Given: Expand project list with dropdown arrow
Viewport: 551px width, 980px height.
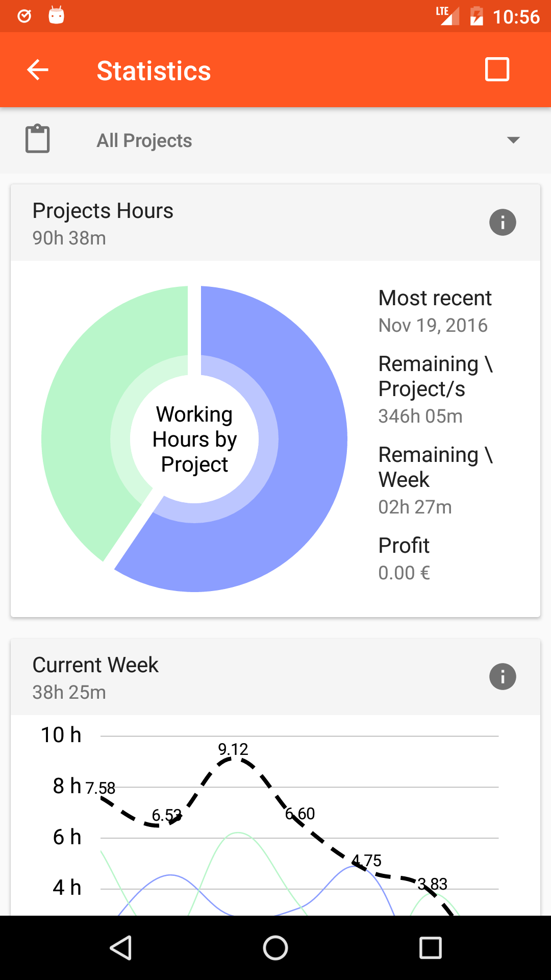Looking at the screenshot, I should pos(513,140).
